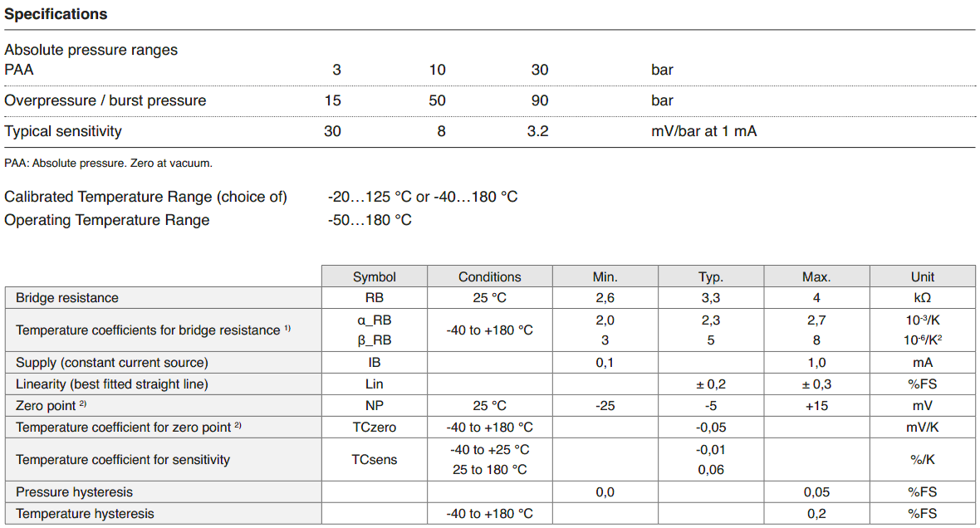
Task: Click the Overpressure / burst pressure label
Action: pos(105,100)
